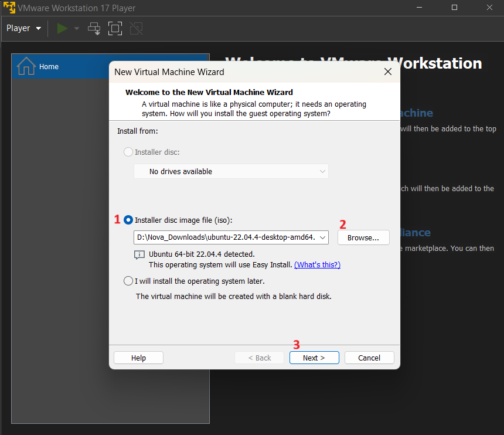Click the Cancel button in wizard
Screen dimensions: 504x435
(369, 358)
